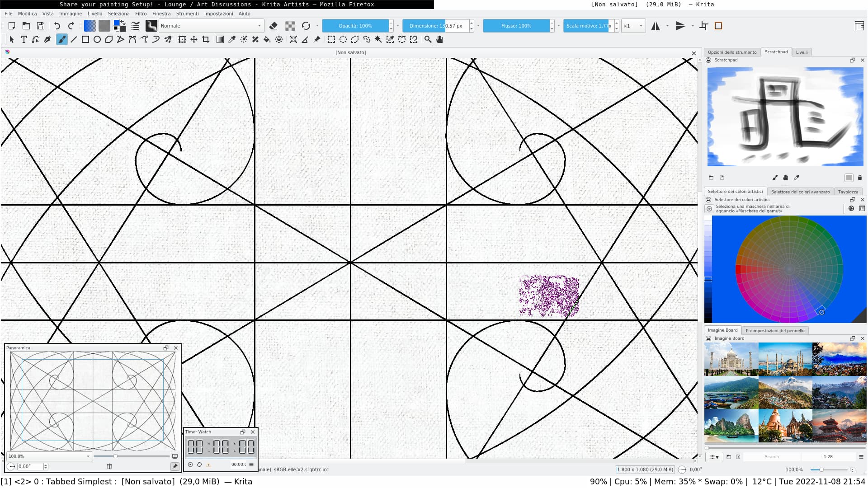Adjust the Opacità 100% slider
The image size is (868, 488).
(x=355, y=26)
